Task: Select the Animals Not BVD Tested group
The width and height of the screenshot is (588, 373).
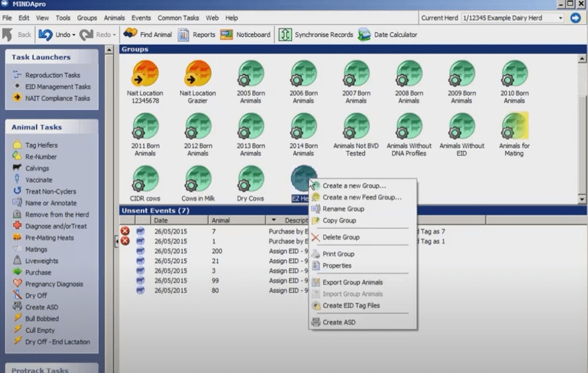Action: click(x=356, y=134)
